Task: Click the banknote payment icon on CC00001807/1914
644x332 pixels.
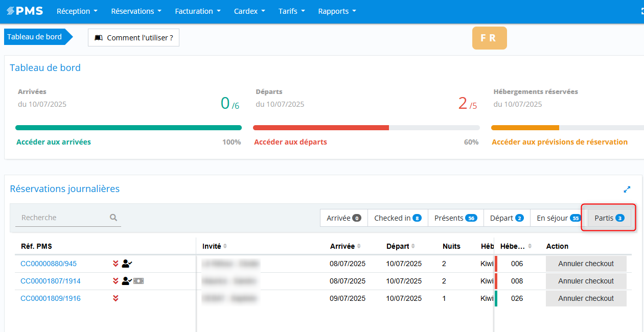Action: click(139, 281)
